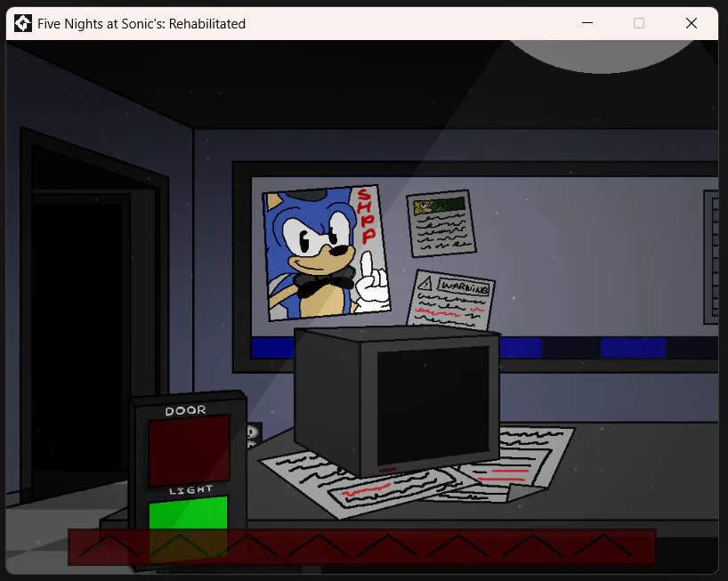The height and width of the screenshot is (581, 728).
Task: Close the Five Nights at Sonic's window
Action: [x=692, y=23]
